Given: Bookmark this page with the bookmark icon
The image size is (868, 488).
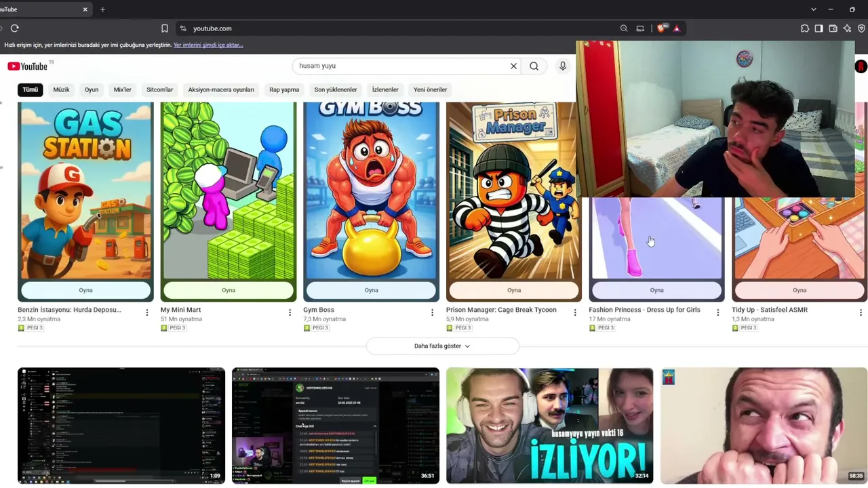Looking at the screenshot, I should (x=164, y=28).
